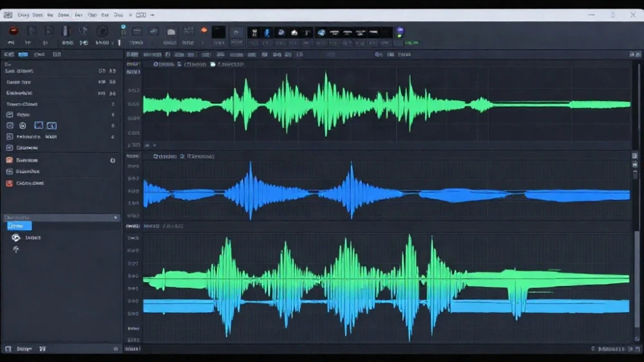Select the second blue-outlined icon in the left panel
The width and height of the screenshot is (644, 362).
click(52, 126)
